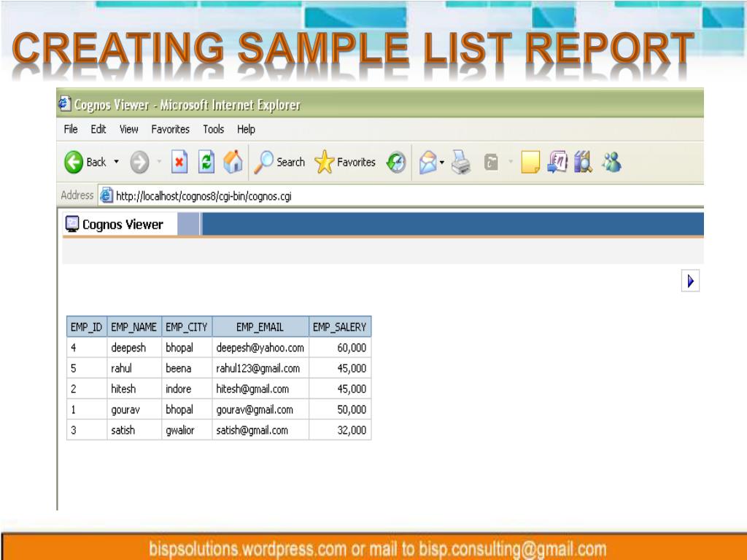Open the Tools menu
Viewport: 747px width, 560px height.
(x=214, y=129)
